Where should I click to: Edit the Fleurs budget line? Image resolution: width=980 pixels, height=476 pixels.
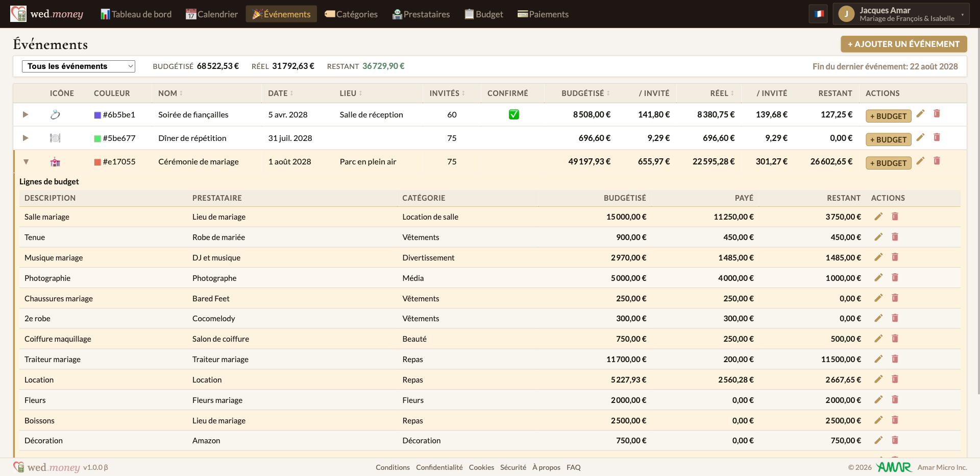coord(878,400)
